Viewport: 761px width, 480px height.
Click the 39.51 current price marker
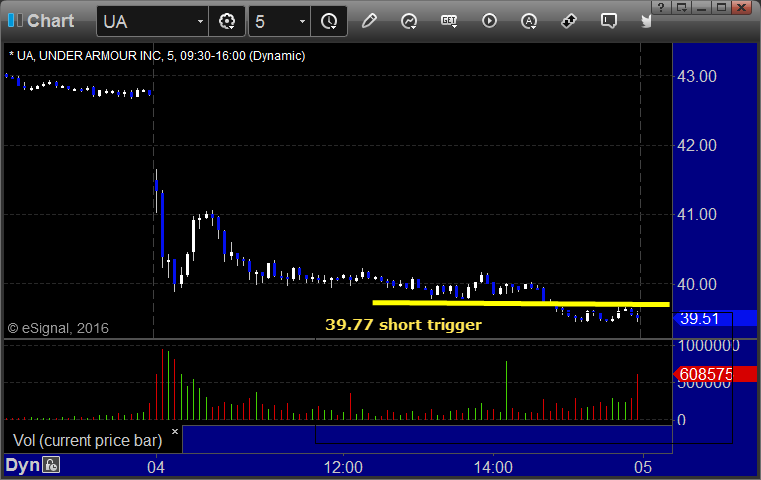[x=715, y=318]
